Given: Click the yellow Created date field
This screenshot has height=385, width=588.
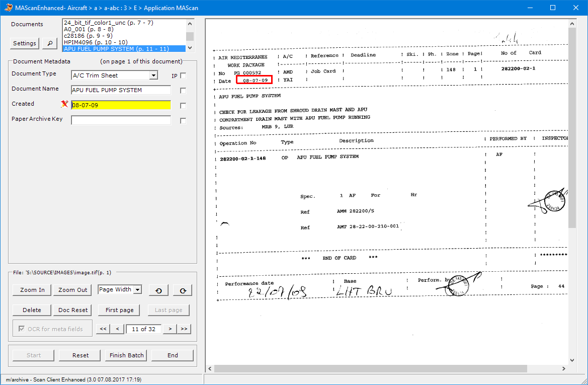Looking at the screenshot, I should [x=121, y=105].
